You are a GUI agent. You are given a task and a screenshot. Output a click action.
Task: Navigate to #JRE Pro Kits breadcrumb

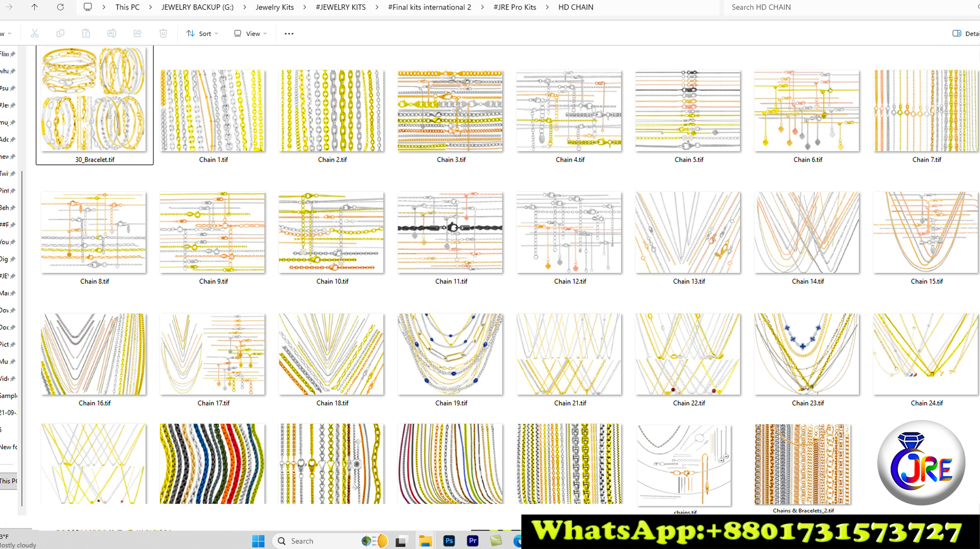pos(514,7)
